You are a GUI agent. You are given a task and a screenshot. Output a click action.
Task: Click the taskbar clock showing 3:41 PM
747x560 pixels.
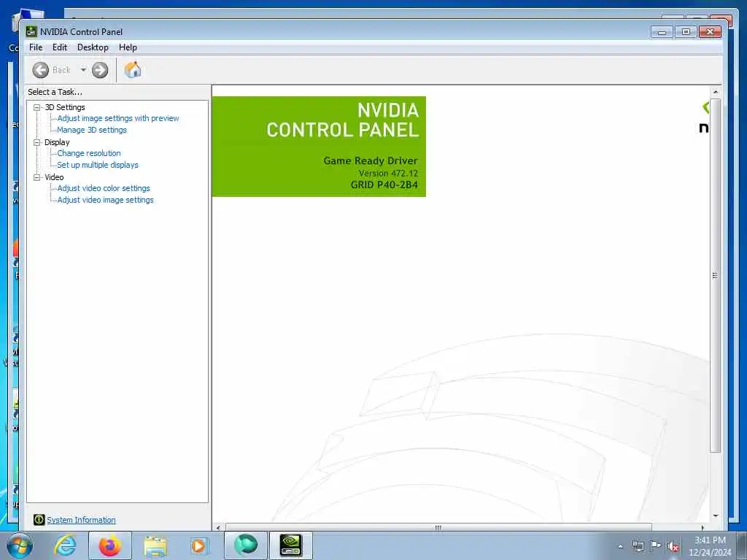point(709,546)
